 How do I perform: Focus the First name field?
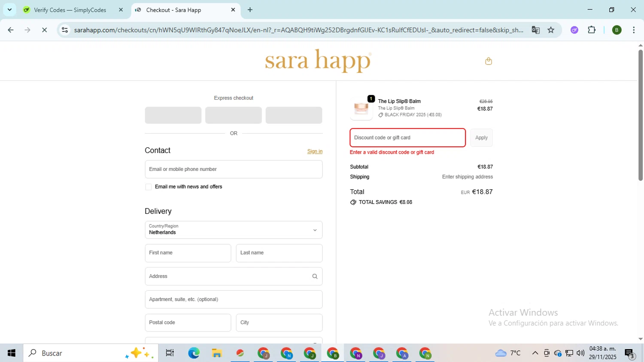[188, 253]
